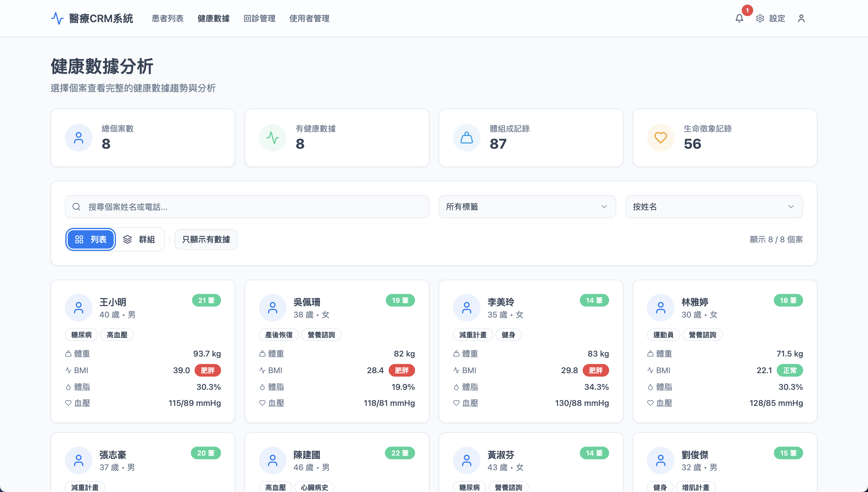Click 李美玲's avatar icon
The width and height of the screenshot is (868, 492).
pyautogui.click(x=466, y=307)
